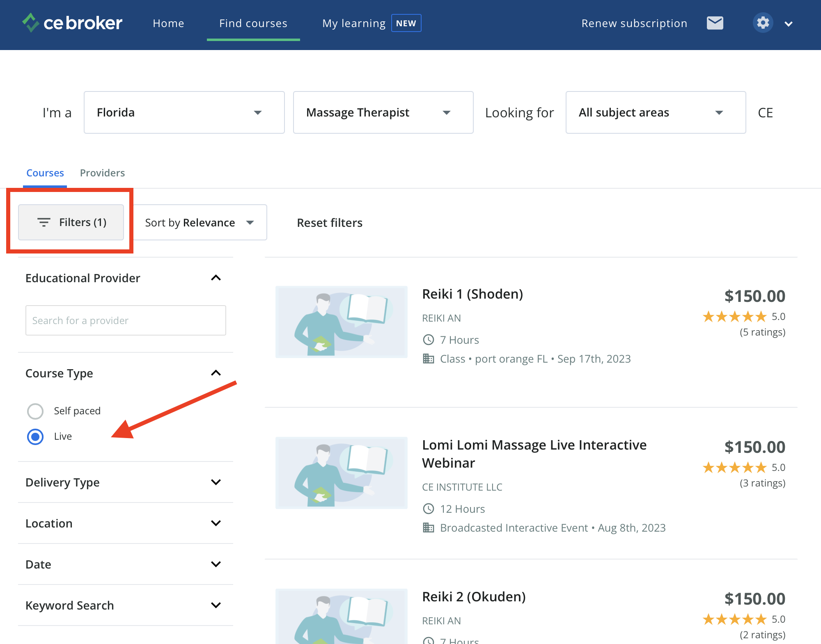Open Reiki 2 (Okuden) course title
821x644 pixels.
pos(474,597)
